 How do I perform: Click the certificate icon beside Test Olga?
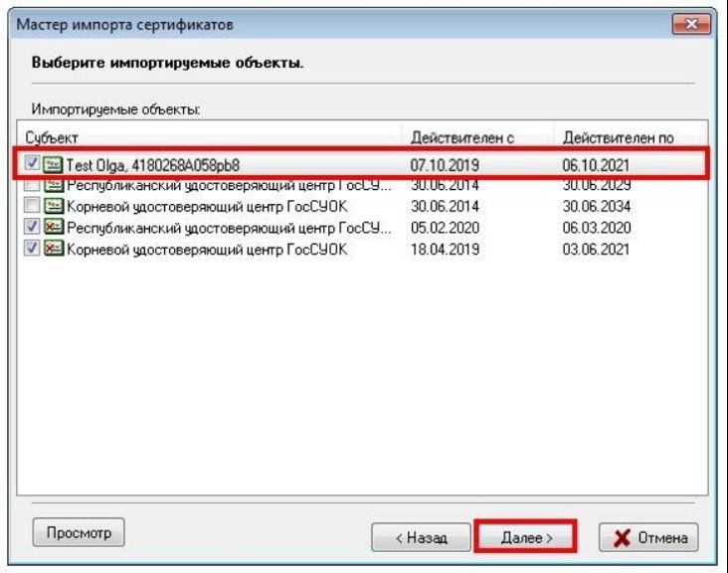coord(53,165)
